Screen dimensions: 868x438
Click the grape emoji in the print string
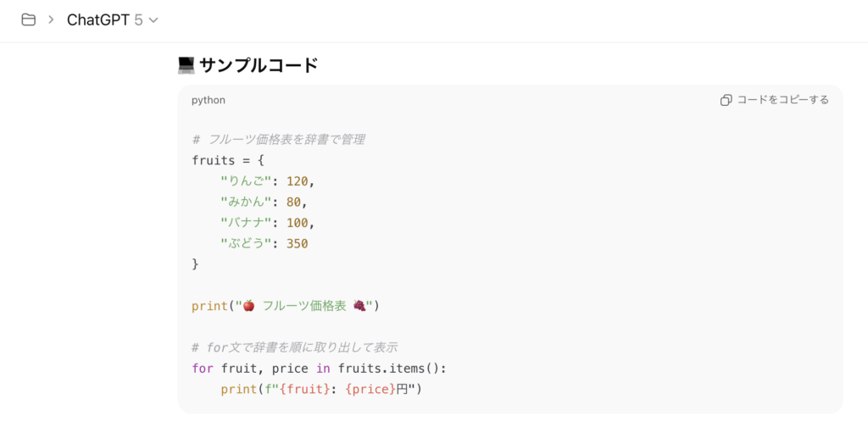[x=359, y=306]
